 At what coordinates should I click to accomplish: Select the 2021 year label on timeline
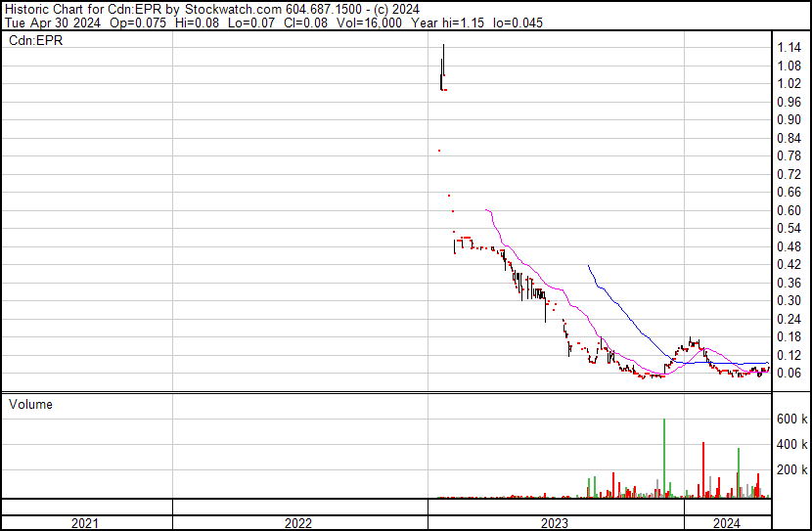tap(85, 523)
